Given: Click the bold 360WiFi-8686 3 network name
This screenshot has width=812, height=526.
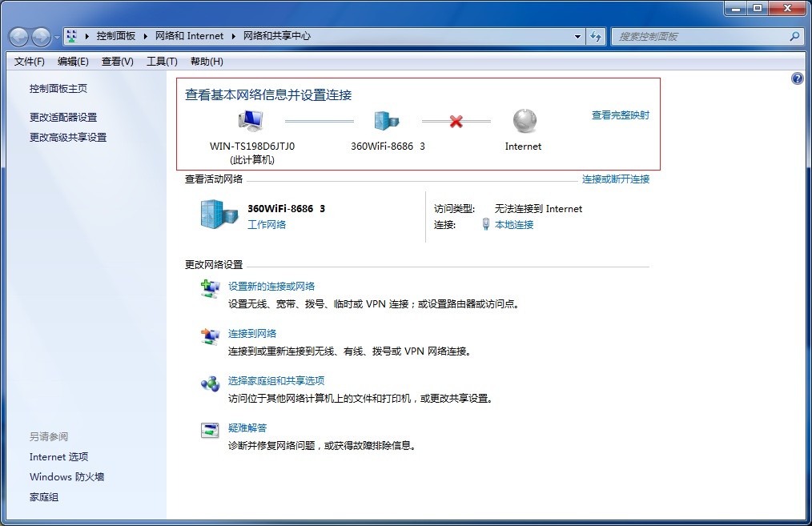Looking at the screenshot, I should click(287, 209).
